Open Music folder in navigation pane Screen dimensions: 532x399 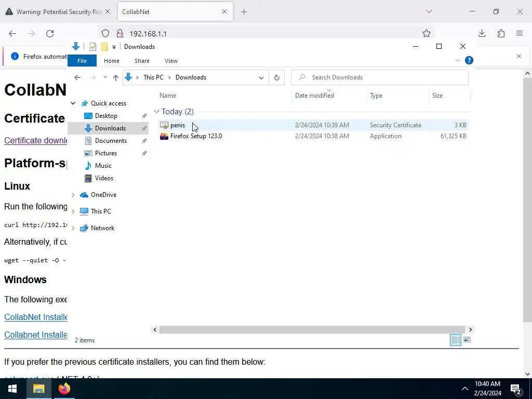103,166
